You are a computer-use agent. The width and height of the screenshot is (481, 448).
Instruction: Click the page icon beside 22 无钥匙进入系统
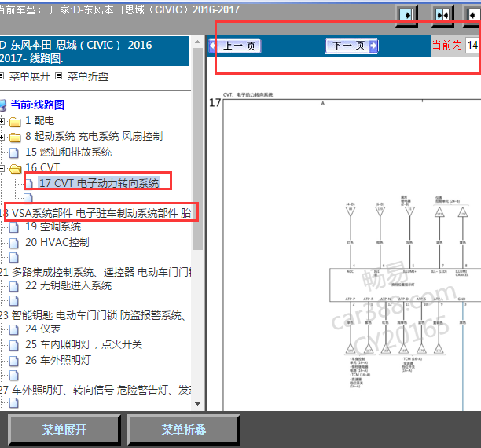tap(14, 286)
